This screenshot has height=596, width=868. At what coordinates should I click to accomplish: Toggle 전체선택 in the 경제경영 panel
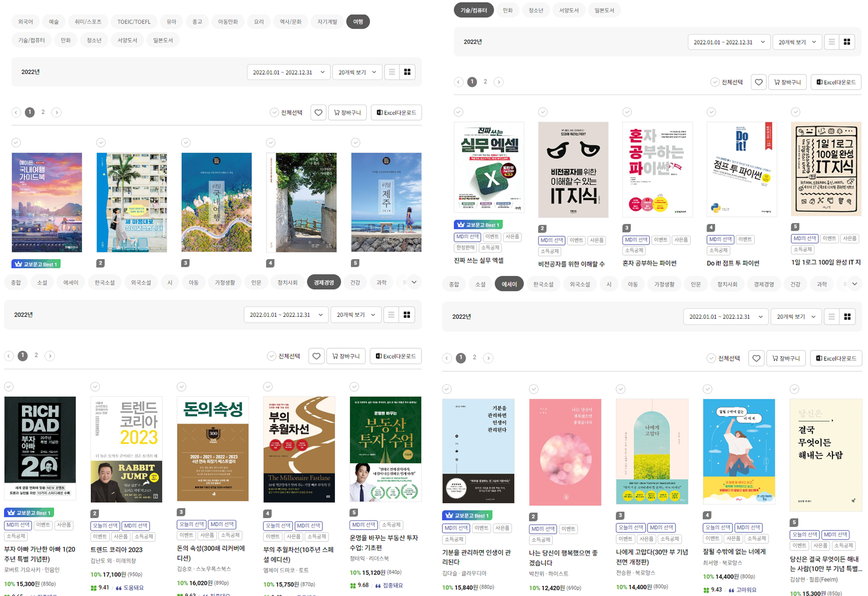(x=284, y=356)
